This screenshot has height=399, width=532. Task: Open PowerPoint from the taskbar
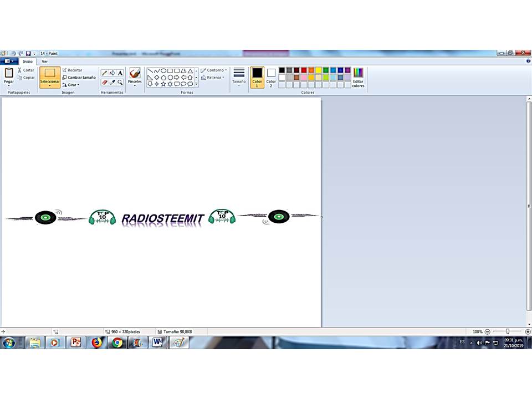click(76, 342)
